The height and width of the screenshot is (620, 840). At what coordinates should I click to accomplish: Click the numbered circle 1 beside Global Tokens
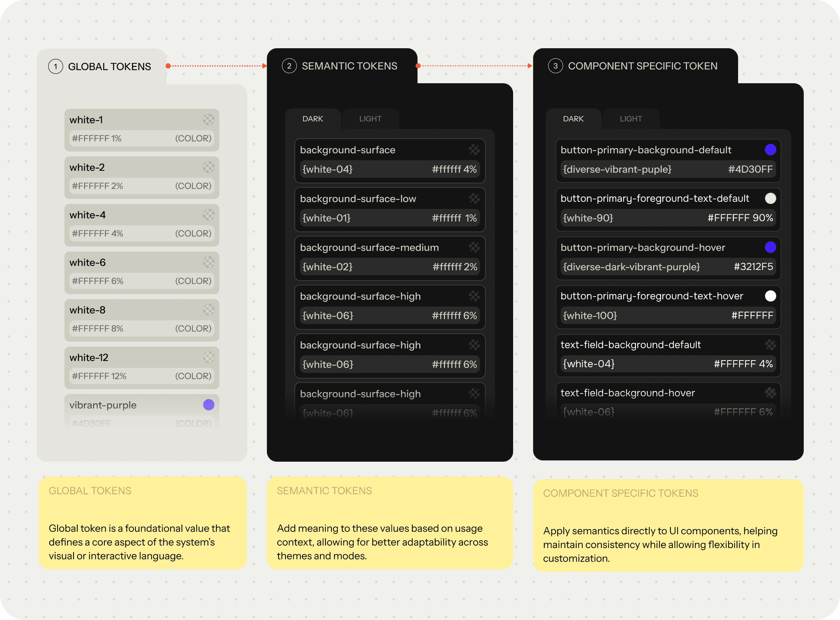[x=55, y=66]
